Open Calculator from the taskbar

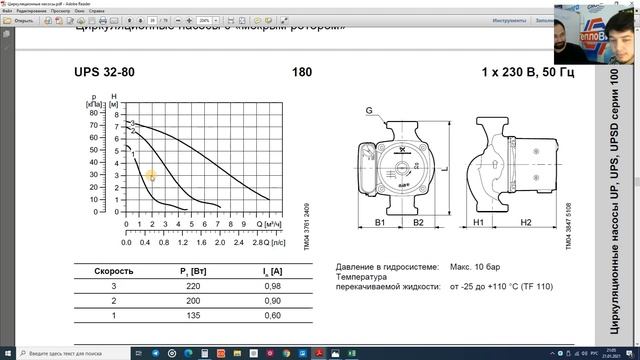coord(204,353)
